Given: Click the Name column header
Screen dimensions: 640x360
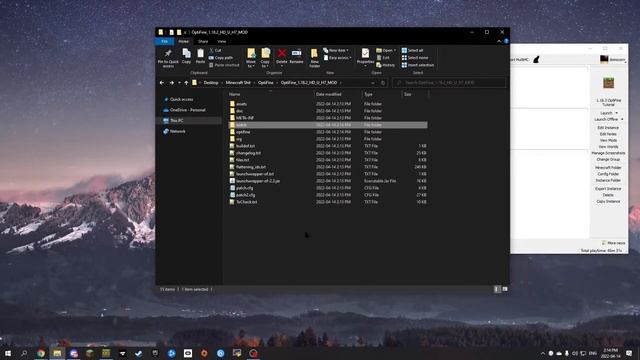Looking at the screenshot, I should 235,94.
